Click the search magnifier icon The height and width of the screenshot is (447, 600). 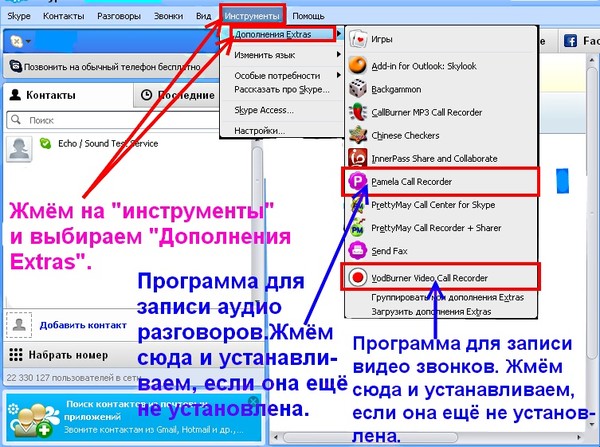point(16,120)
